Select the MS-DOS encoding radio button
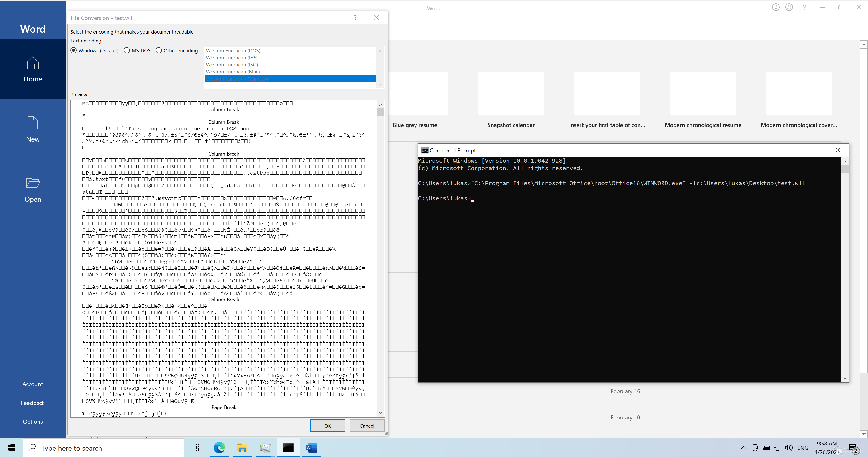This screenshot has width=868, height=457. [127, 50]
